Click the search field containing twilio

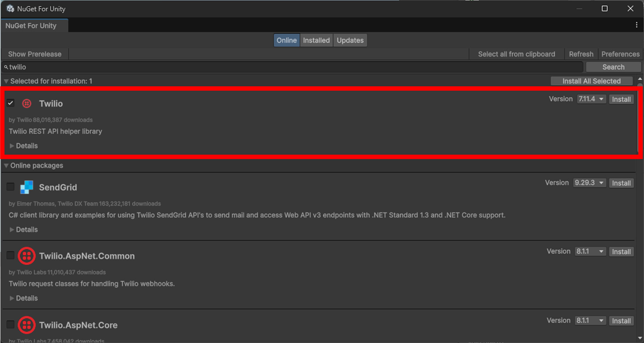(x=292, y=67)
